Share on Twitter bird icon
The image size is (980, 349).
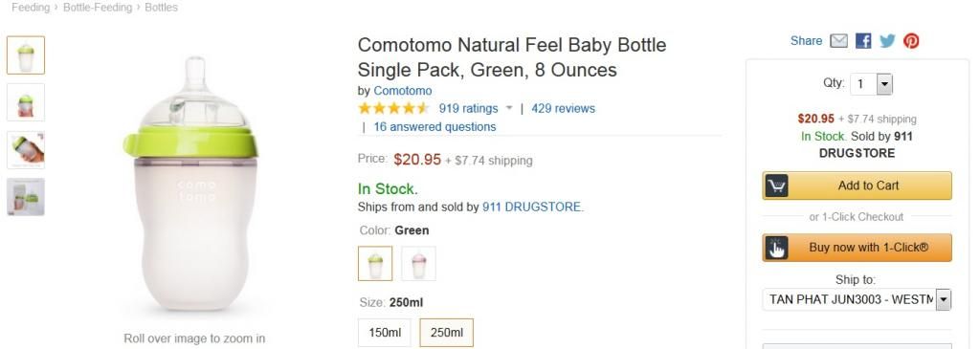pos(887,41)
